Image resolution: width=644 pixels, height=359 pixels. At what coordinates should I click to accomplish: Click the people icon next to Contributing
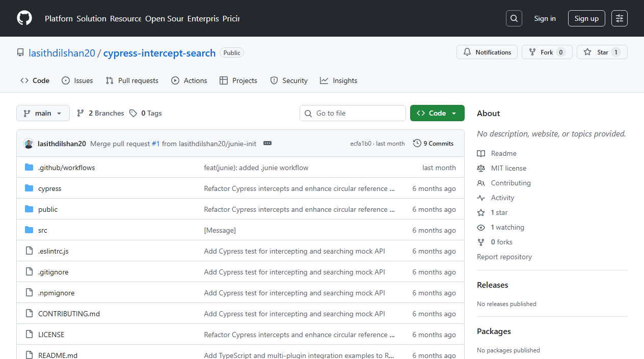tap(481, 183)
